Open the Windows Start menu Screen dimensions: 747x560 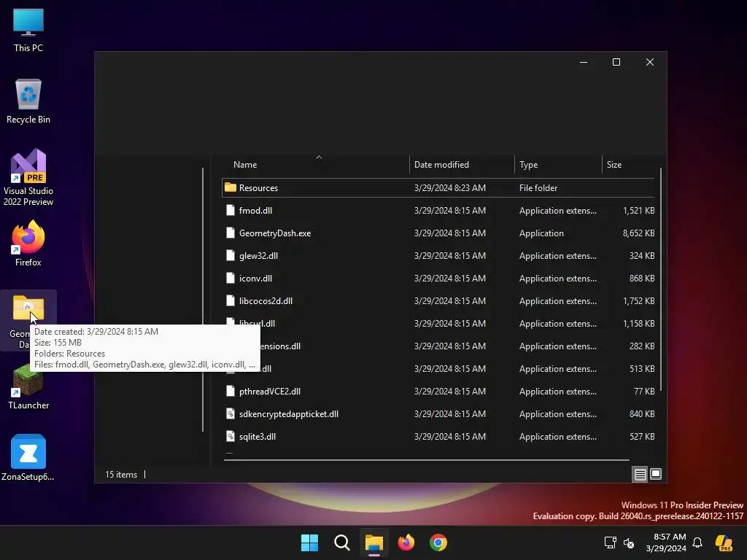click(x=309, y=542)
